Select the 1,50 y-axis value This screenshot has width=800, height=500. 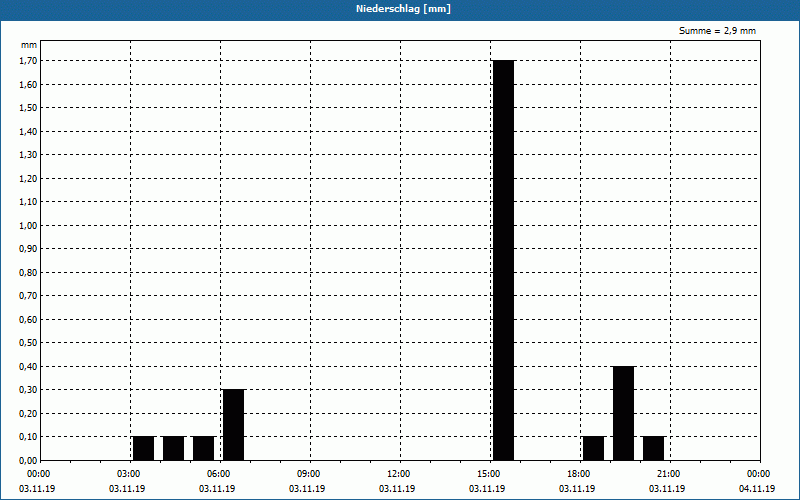point(28,108)
